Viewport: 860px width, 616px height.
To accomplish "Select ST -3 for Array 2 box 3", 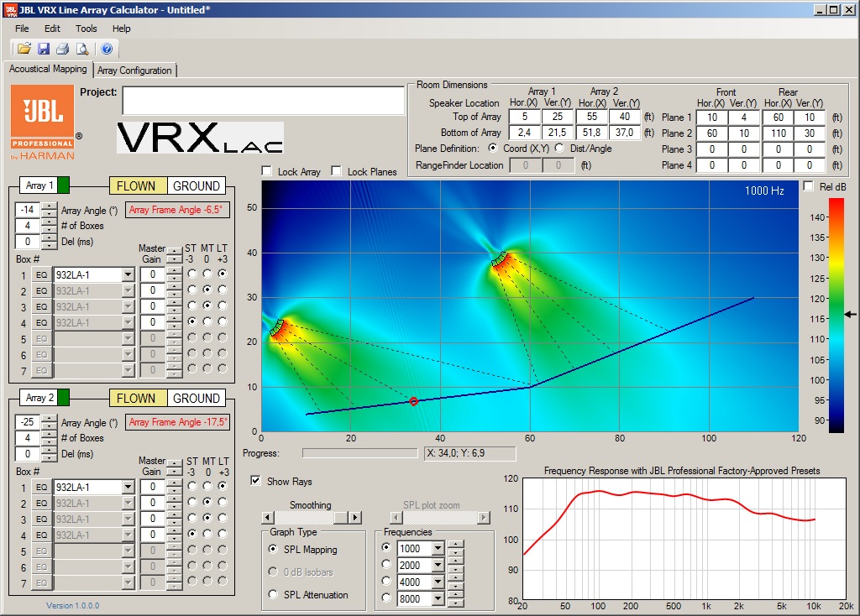I will [192, 517].
